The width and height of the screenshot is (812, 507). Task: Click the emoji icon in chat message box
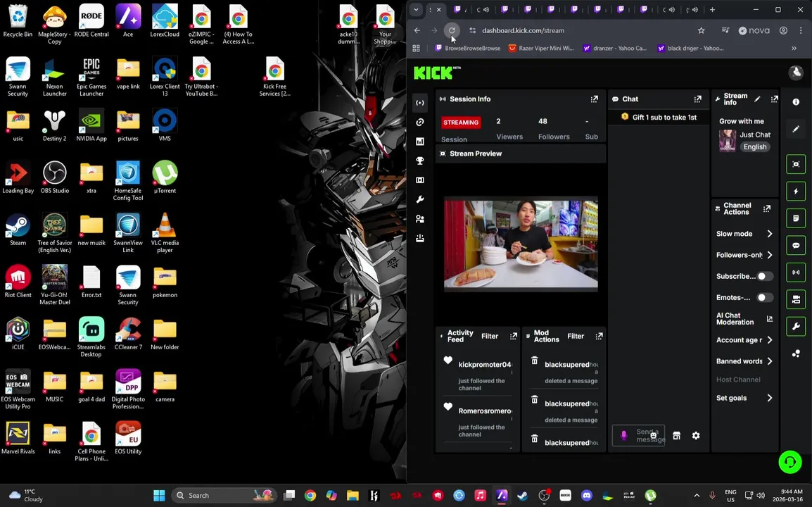tap(654, 435)
